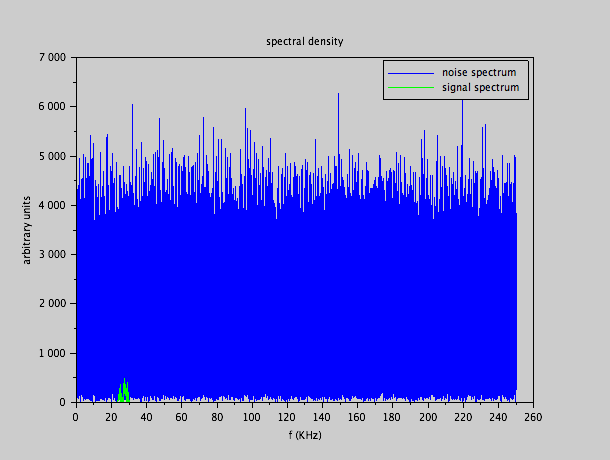Click the 'f (KHz)' x-axis label
This screenshot has width=610, height=460.
[x=304, y=435]
